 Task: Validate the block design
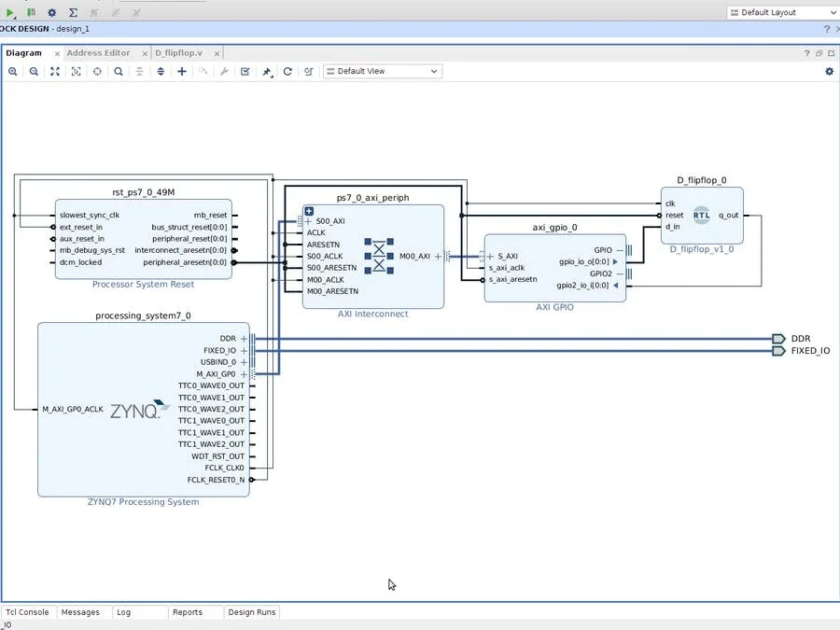tap(245, 71)
